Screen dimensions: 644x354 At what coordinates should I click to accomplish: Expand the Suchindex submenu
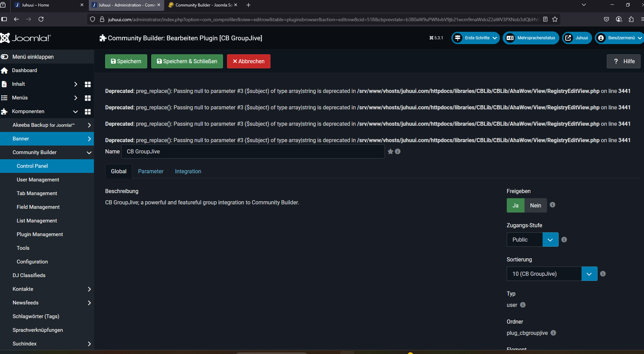pyautogui.click(x=89, y=344)
